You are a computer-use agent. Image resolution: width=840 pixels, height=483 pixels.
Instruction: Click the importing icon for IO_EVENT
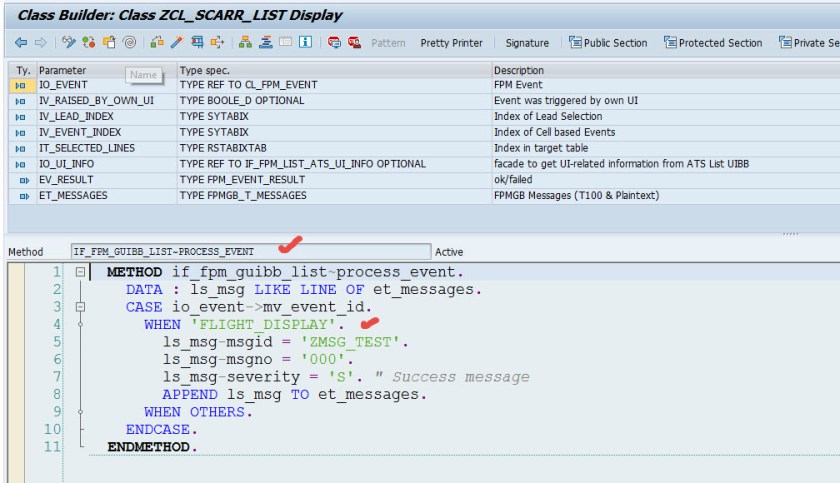[x=20, y=85]
